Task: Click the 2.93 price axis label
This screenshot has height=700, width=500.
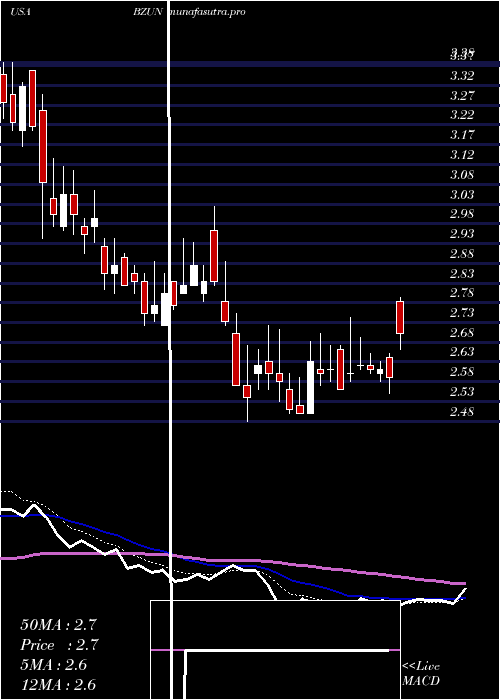Action: coord(462,233)
